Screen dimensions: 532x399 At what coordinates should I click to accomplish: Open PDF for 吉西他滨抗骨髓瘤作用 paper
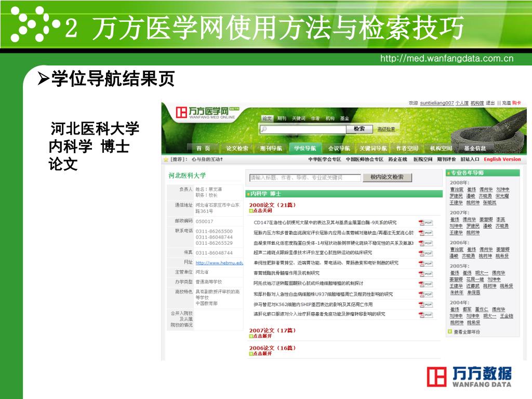click(x=425, y=273)
